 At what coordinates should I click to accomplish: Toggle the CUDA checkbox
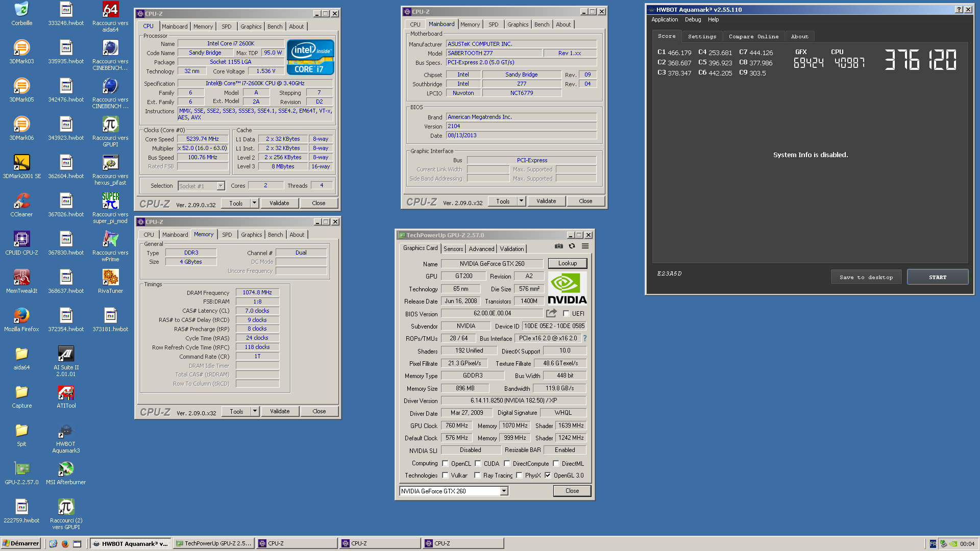(478, 464)
